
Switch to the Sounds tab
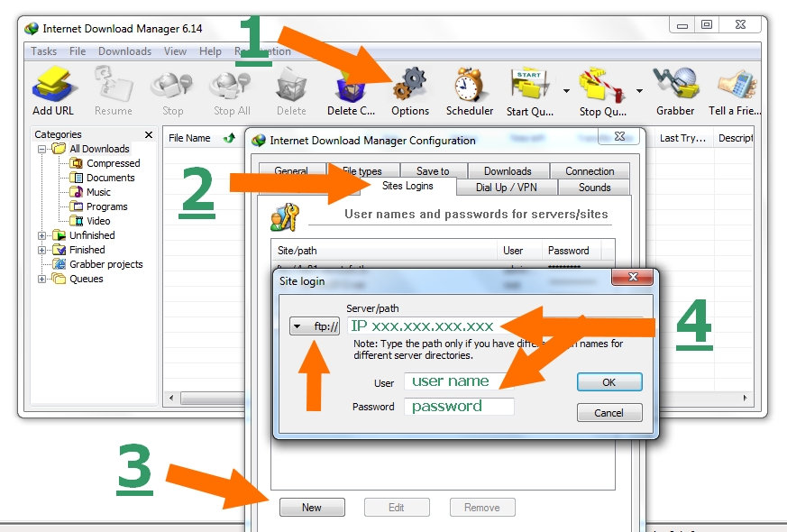point(594,188)
